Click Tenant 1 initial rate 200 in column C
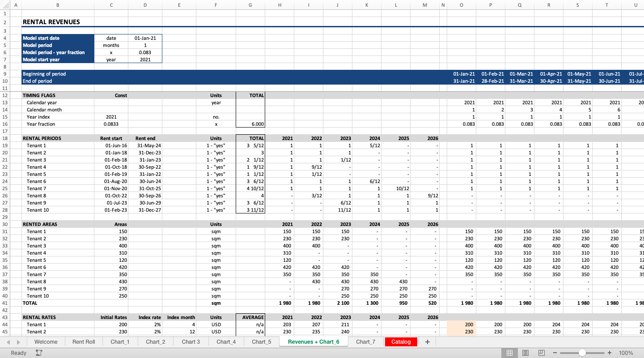The width and height of the screenshot is (644, 358). click(111, 324)
